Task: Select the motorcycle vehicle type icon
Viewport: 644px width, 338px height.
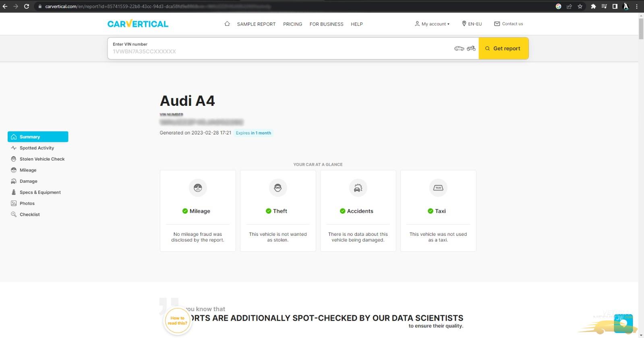Action: pos(471,48)
